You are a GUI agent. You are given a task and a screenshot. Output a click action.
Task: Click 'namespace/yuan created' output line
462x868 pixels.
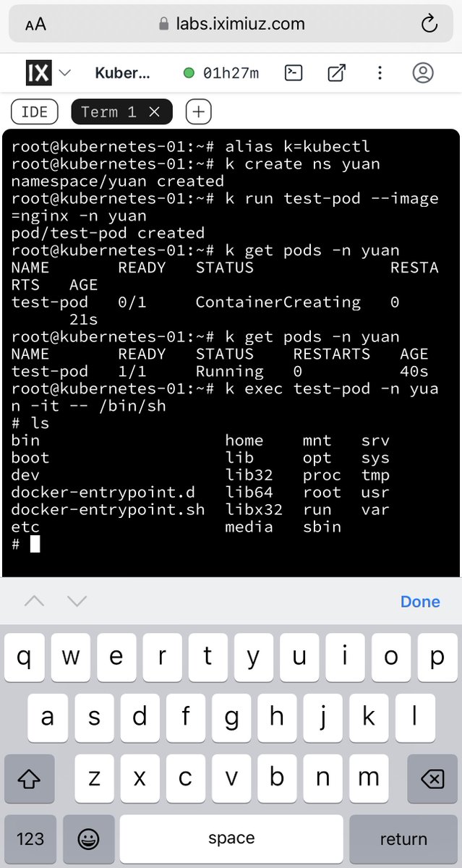(118, 181)
